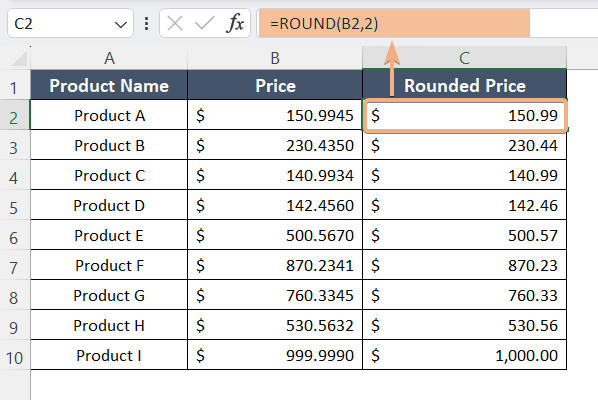
Task: Open the Insert Function fx button
Action: pos(235,24)
